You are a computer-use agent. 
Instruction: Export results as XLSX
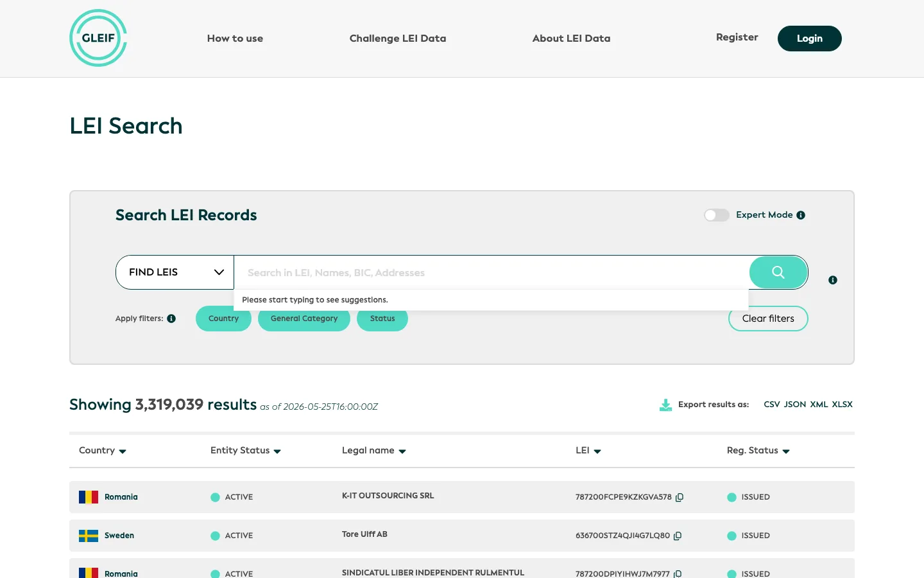pyautogui.click(x=843, y=405)
